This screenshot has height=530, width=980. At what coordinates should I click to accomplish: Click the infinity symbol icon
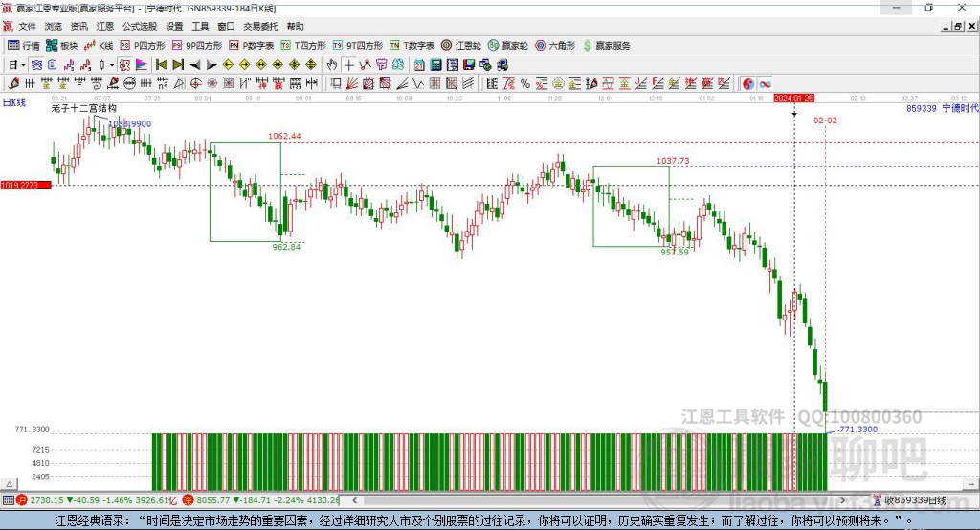tap(765, 84)
